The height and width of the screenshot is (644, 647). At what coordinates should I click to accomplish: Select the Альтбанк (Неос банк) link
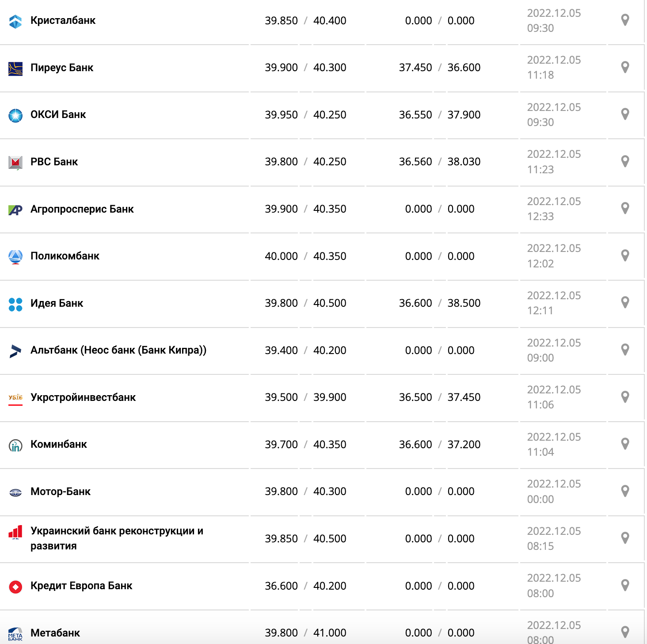[118, 350]
